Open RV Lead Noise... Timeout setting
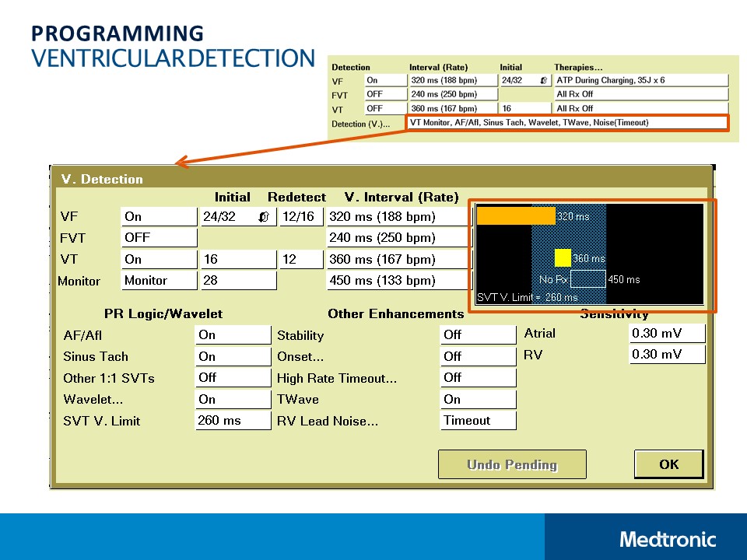The height and width of the screenshot is (560, 747). (x=478, y=419)
